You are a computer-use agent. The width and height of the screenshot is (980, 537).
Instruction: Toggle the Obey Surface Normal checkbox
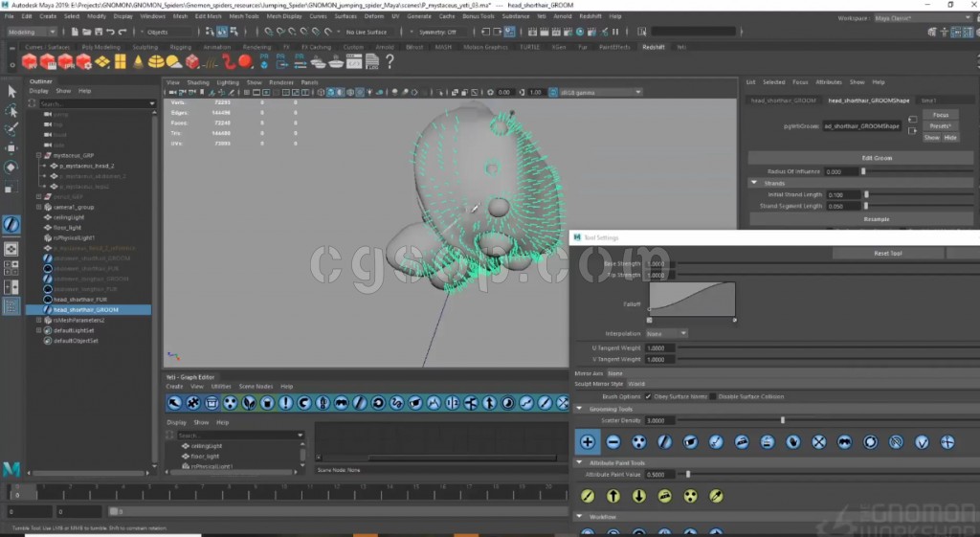pos(648,396)
